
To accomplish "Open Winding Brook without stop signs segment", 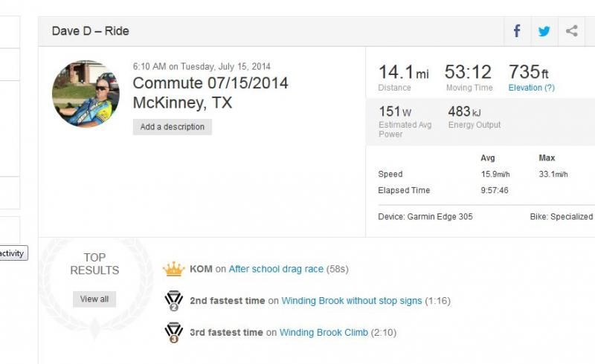I will pos(351,301).
